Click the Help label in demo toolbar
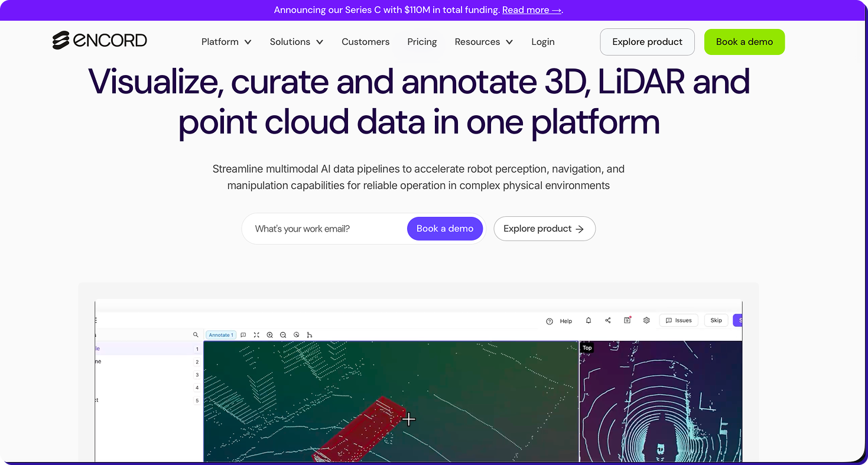This screenshot has height=465, width=868. pyautogui.click(x=566, y=321)
